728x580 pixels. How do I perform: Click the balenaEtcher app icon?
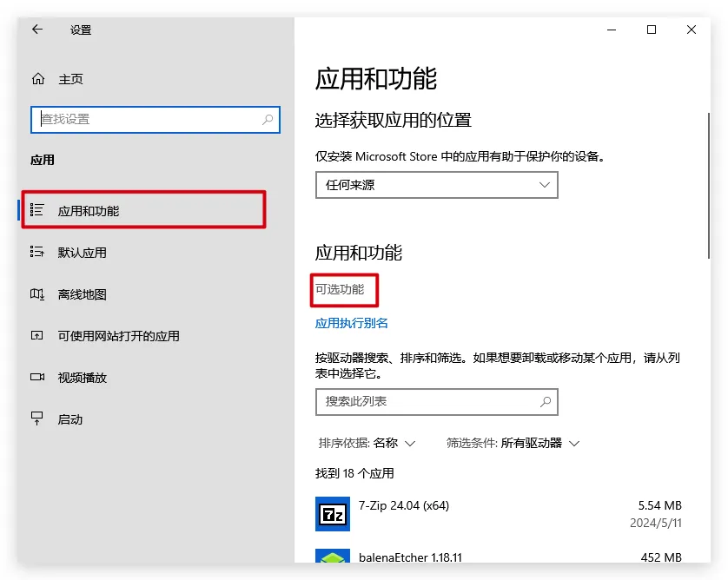coord(332,559)
